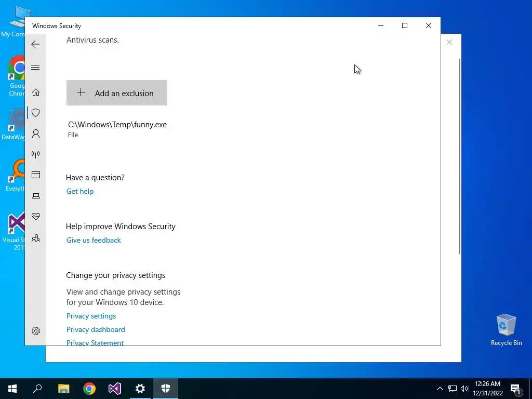Open Google Chrome from taskbar
532x399 pixels.
89,389
